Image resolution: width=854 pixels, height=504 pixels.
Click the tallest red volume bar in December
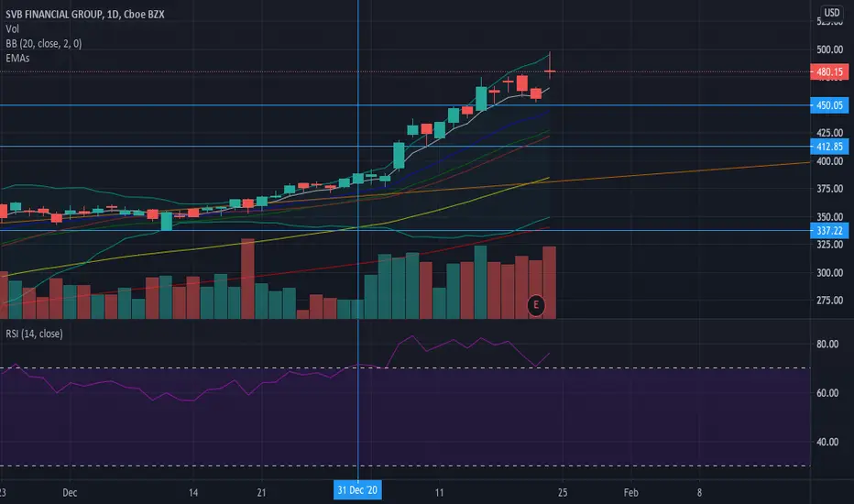tap(247, 279)
